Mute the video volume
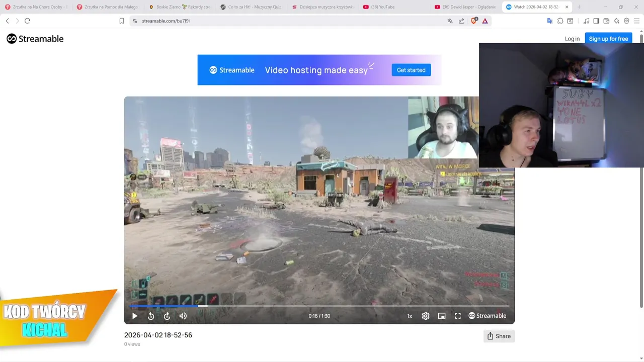 point(183,316)
